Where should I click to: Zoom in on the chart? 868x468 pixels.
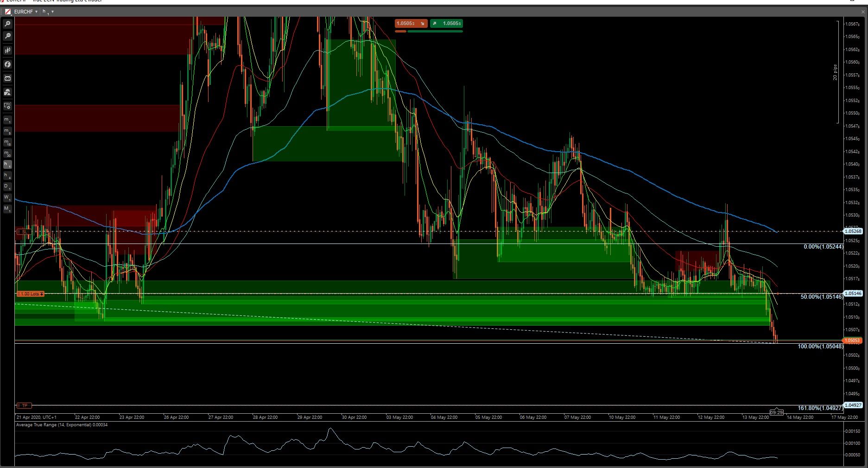(x=7, y=24)
